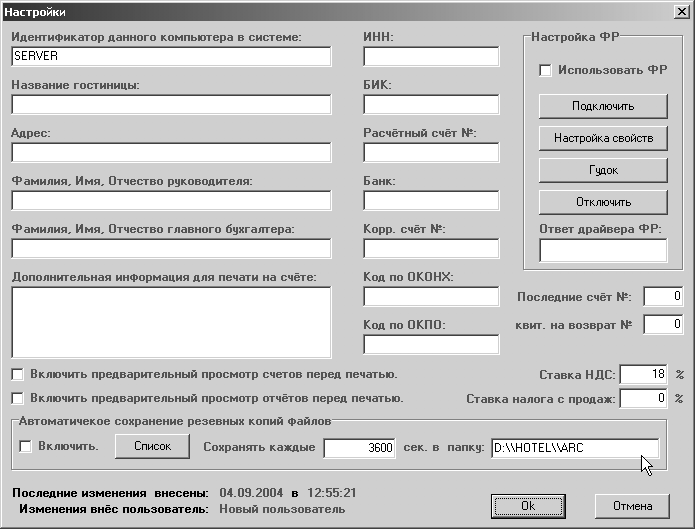Click the Код по ОКПО field
Image resolution: width=695 pixels, height=529 pixels.
point(431,345)
